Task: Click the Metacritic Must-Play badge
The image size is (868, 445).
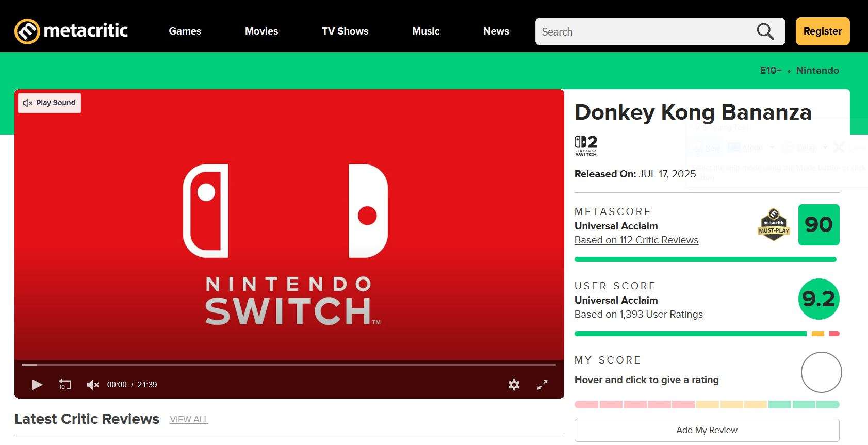Action: [x=774, y=225]
